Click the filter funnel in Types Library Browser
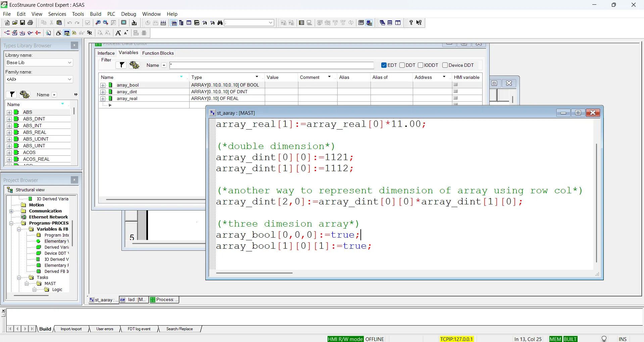The height and width of the screenshot is (342, 644). [x=12, y=94]
